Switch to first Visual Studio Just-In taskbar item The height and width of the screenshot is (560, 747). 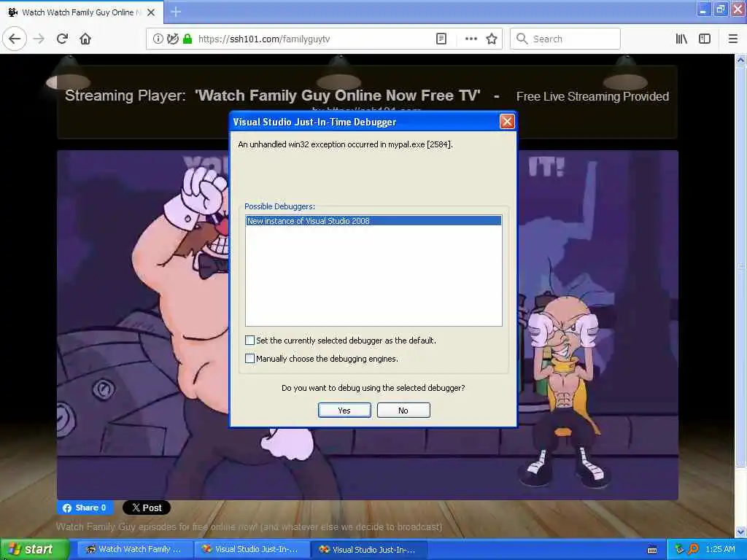252,550
